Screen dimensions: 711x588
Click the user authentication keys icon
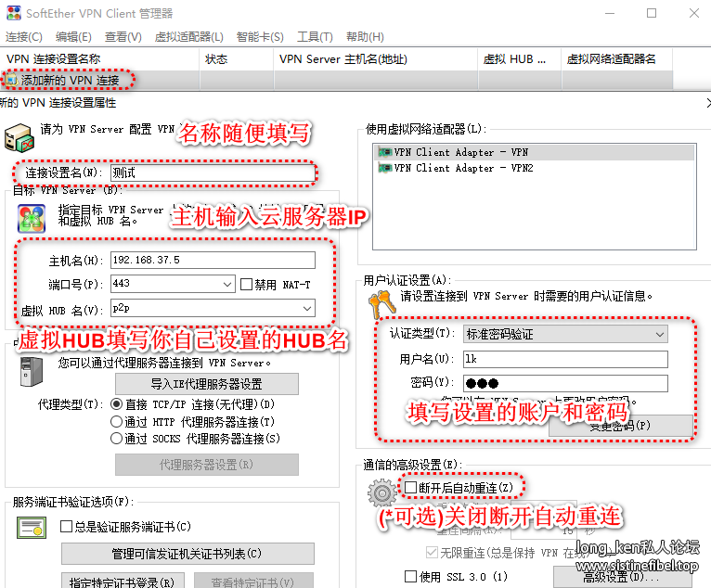click(x=381, y=304)
